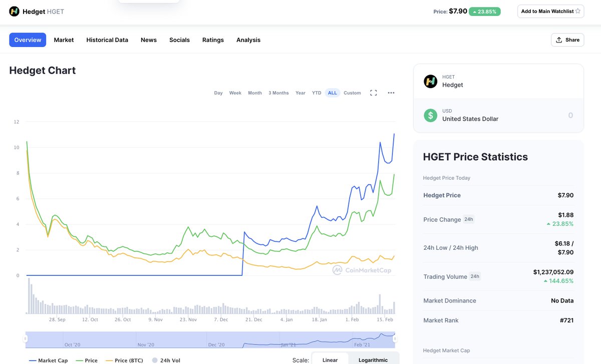Click the 24h badge next to Trading Volume

pyautogui.click(x=475, y=276)
